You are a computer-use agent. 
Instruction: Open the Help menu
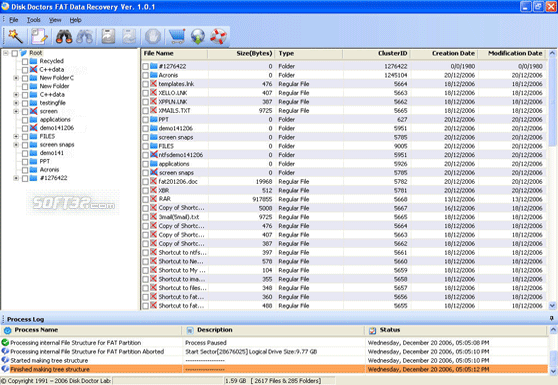[75, 20]
